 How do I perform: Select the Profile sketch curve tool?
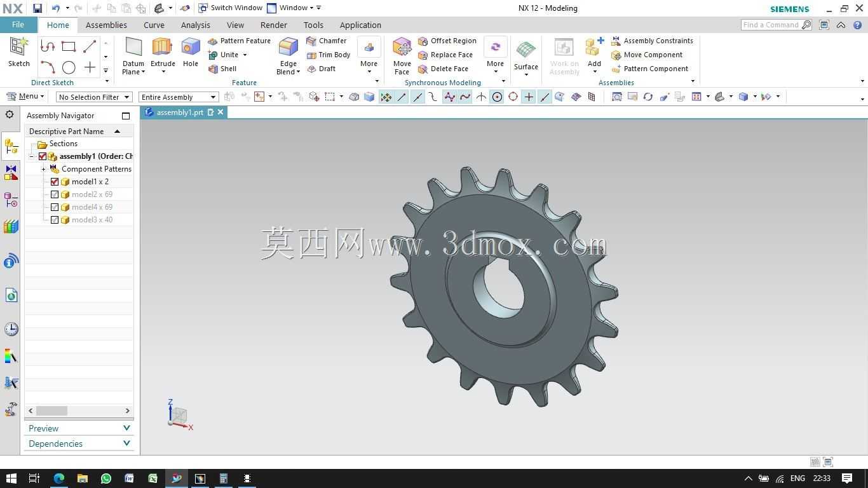coord(48,46)
